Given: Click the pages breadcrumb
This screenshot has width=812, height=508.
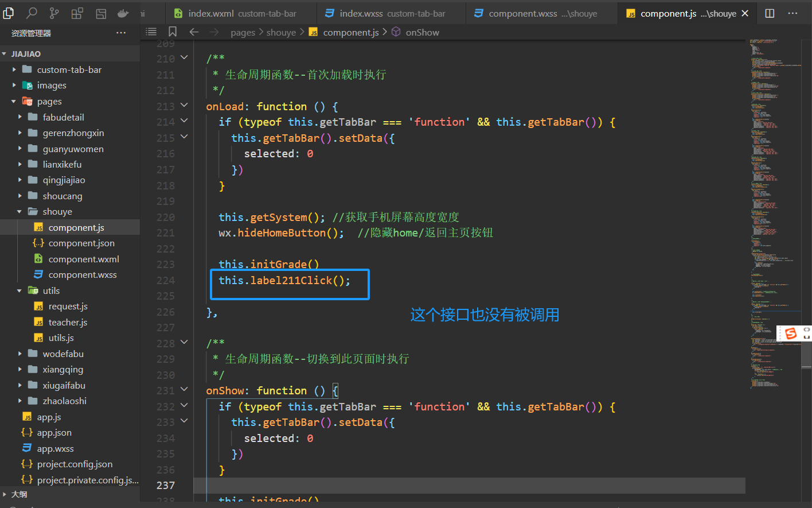Looking at the screenshot, I should pyautogui.click(x=243, y=33).
